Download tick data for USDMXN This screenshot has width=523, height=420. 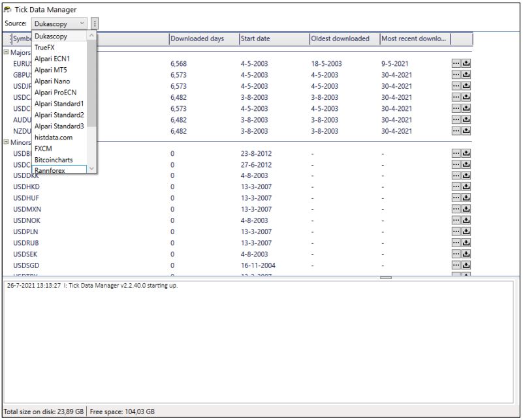click(466, 209)
